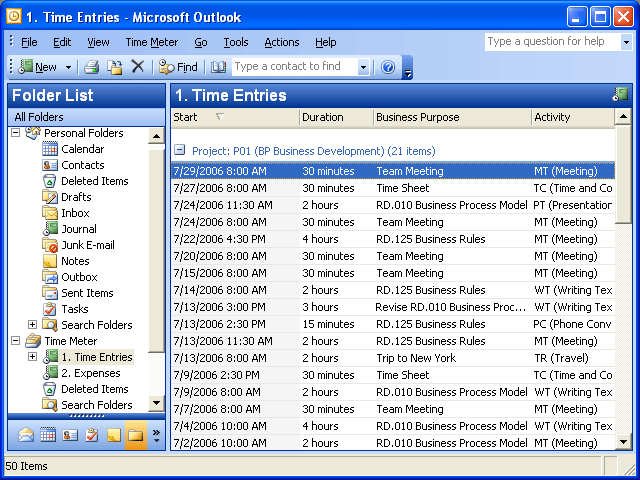Collapse the Personal Folders tree node
Screen dimensions: 640x480
[x=16, y=133]
